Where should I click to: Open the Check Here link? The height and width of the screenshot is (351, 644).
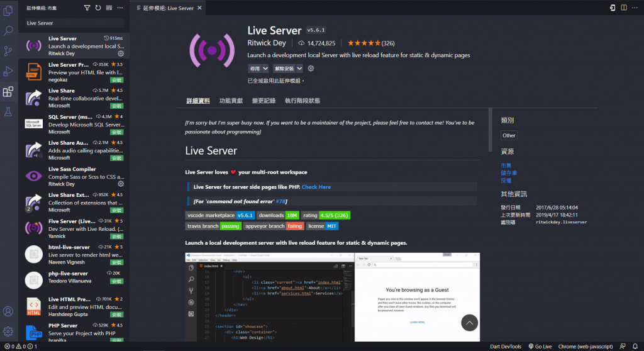click(x=316, y=187)
